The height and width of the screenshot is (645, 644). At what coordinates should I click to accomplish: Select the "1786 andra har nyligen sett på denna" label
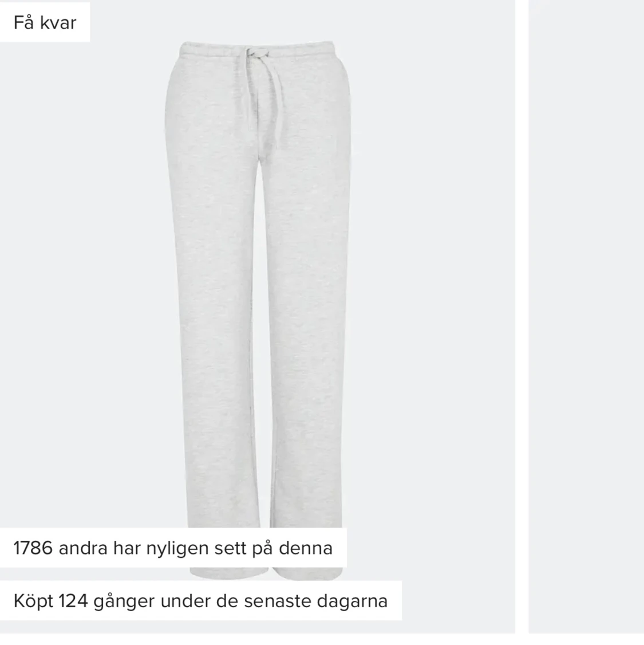click(173, 548)
